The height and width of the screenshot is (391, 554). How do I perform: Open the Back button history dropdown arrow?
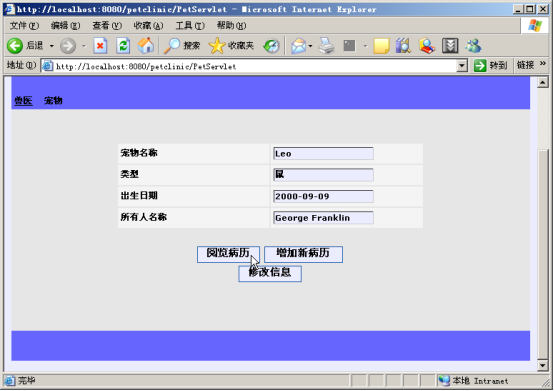tap(52, 46)
